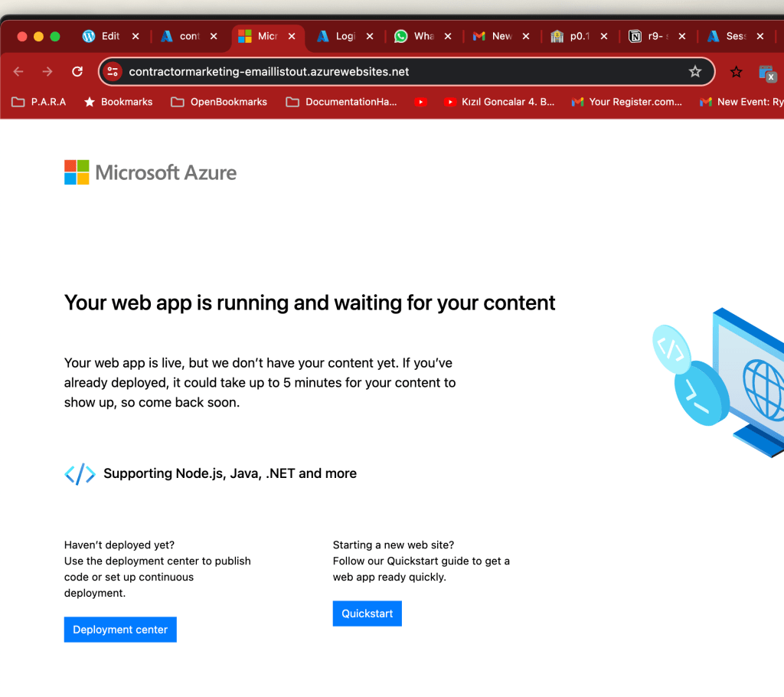
Task: Open site information icon in address bar
Action: pos(113,71)
